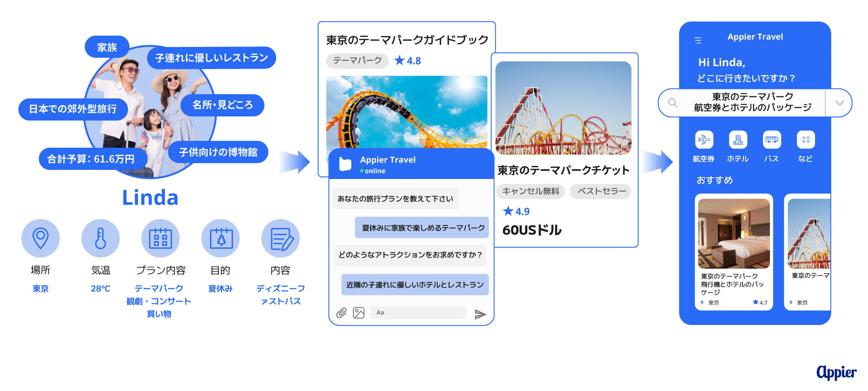Send the chat message with arrow icon

click(x=480, y=314)
